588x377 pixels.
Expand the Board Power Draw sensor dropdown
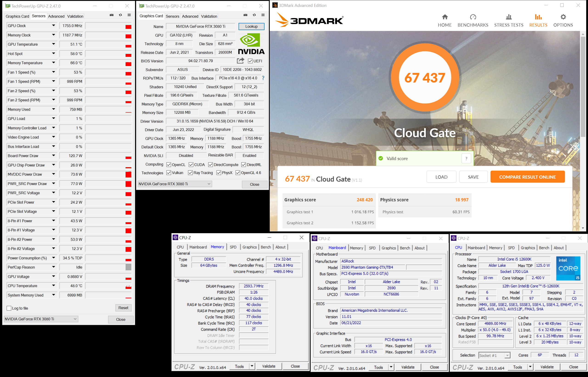(53, 155)
